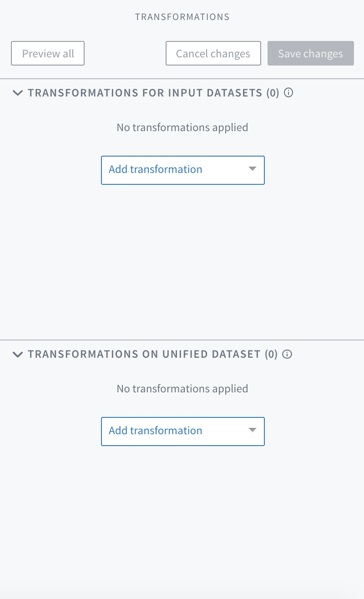Click the Transformations for Input Datasets heading text
Viewport: 364px width, 599px height.
(145, 93)
